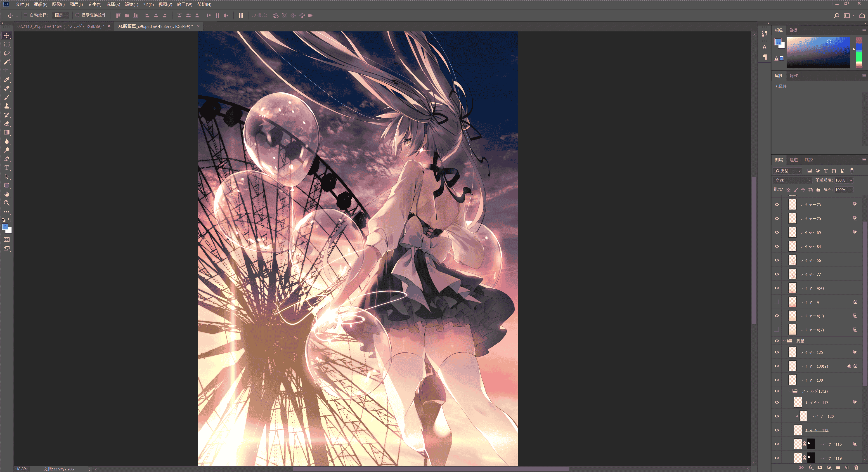Open the 图像(I) menu
The image size is (868, 472).
point(58,4)
